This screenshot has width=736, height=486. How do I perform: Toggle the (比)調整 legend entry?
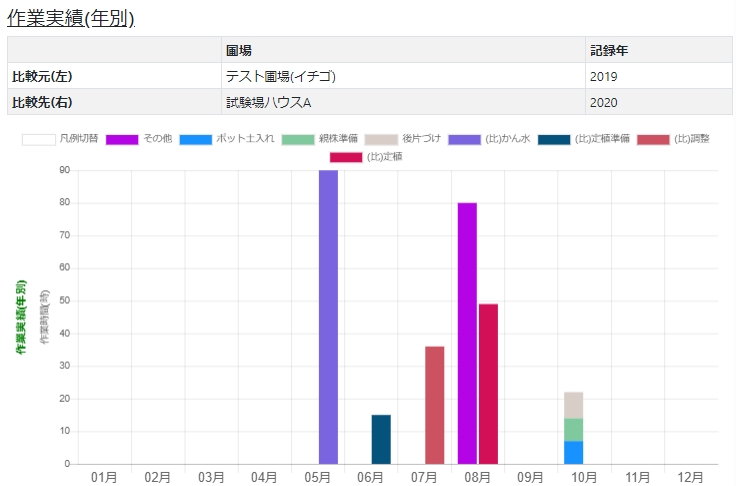(x=653, y=139)
